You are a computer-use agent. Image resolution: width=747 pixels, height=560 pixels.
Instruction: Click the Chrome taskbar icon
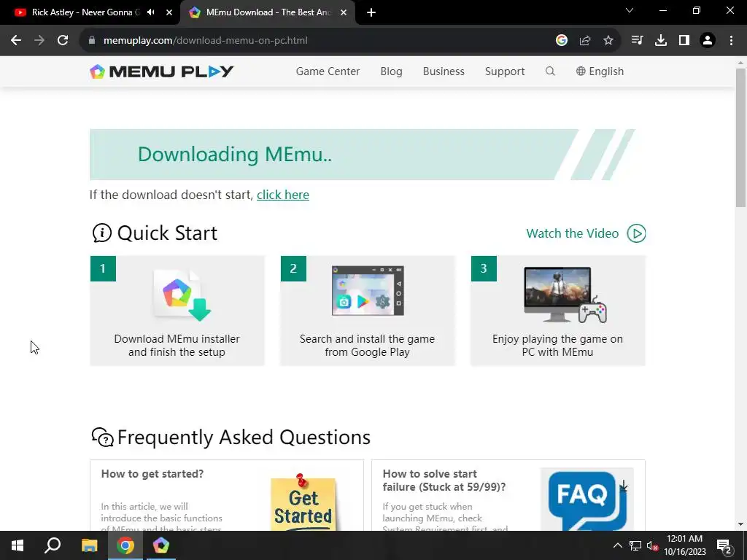pos(125,545)
